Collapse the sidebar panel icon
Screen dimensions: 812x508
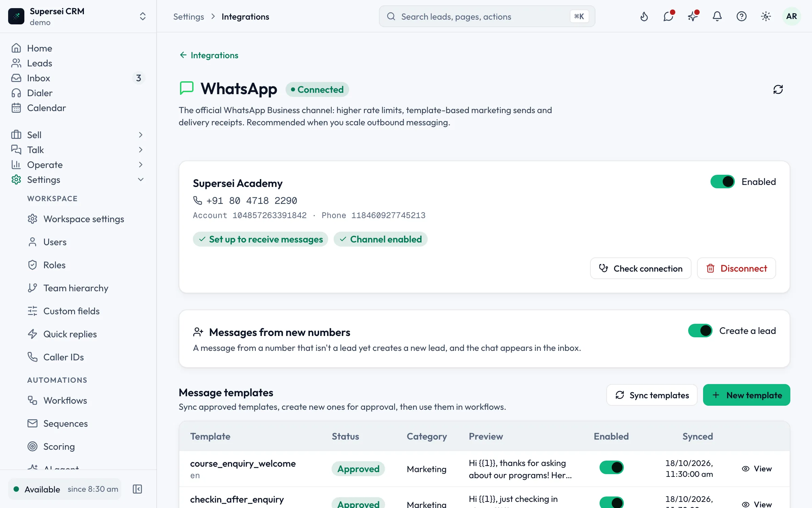(137, 489)
